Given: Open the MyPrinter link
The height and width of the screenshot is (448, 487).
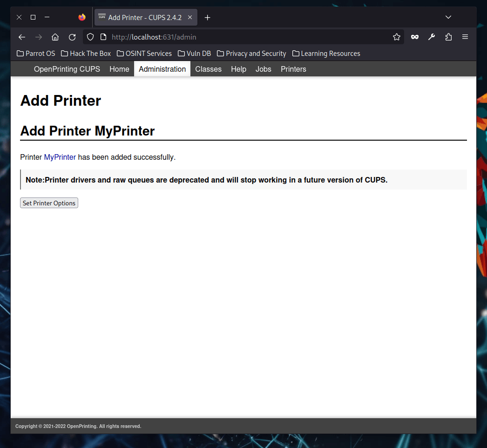Looking at the screenshot, I should pos(60,157).
